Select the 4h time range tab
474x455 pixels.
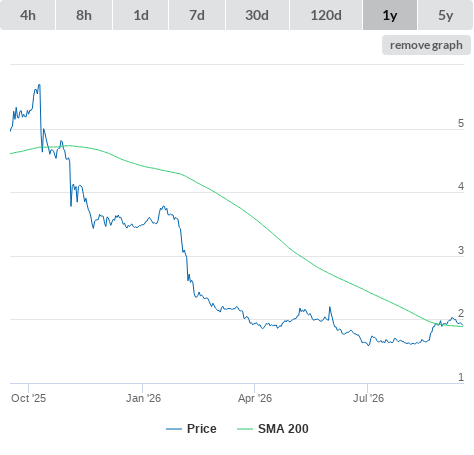28,15
